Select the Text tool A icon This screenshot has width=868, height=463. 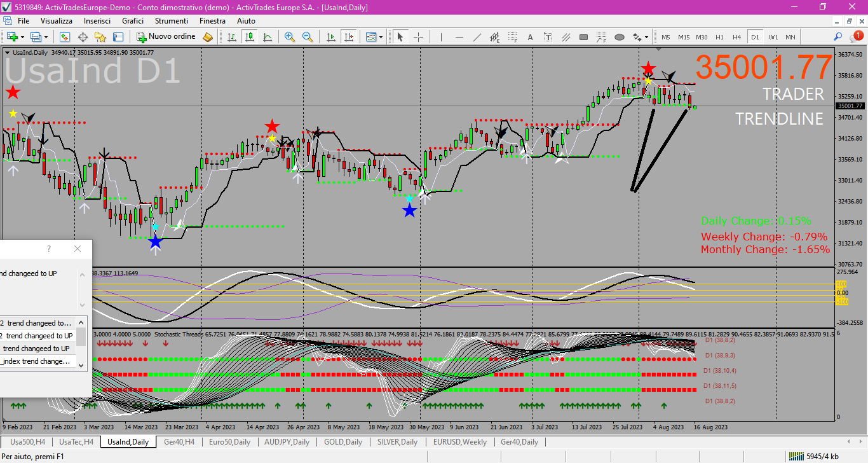click(x=530, y=37)
